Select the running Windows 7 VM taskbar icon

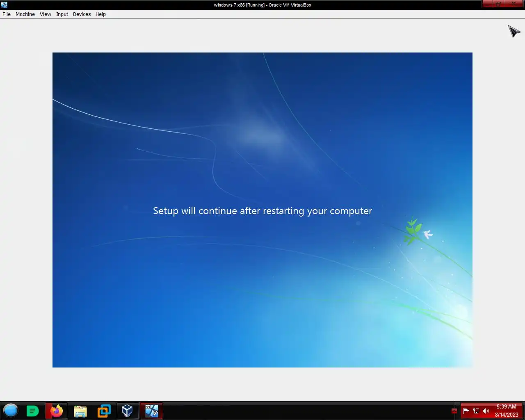tap(151, 411)
